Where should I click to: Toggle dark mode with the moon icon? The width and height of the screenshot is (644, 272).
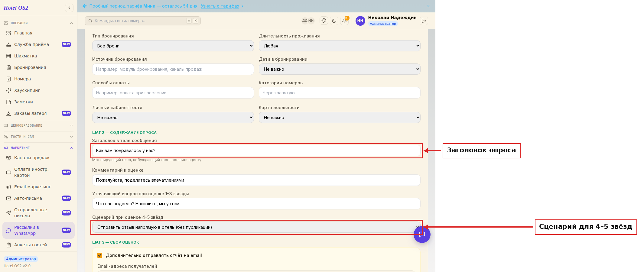tap(334, 21)
